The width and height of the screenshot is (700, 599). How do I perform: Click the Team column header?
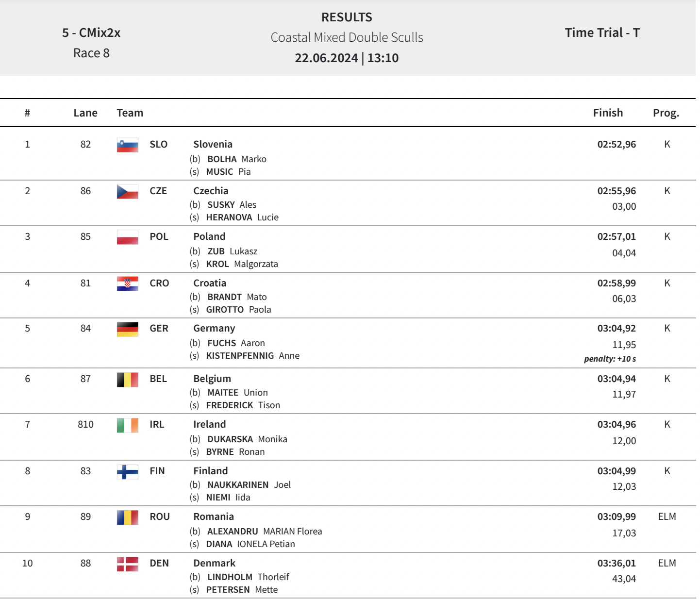130,113
